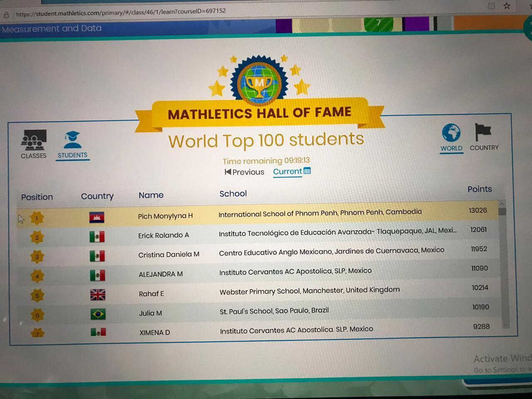Viewport: 532px width, 399px height.
Task: Click the position 5 gold badge
Action: point(37,296)
